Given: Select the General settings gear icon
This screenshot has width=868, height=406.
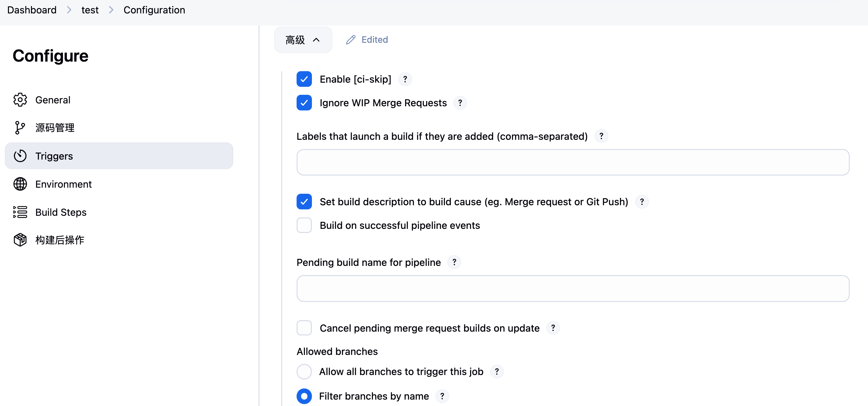Looking at the screenshot, I should click(x=20, y=100).
